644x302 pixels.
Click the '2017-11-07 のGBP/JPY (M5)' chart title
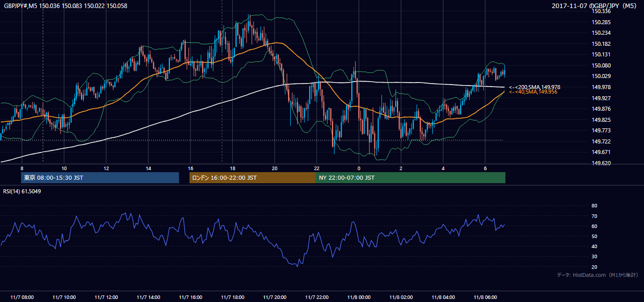(x=594, y=6)
